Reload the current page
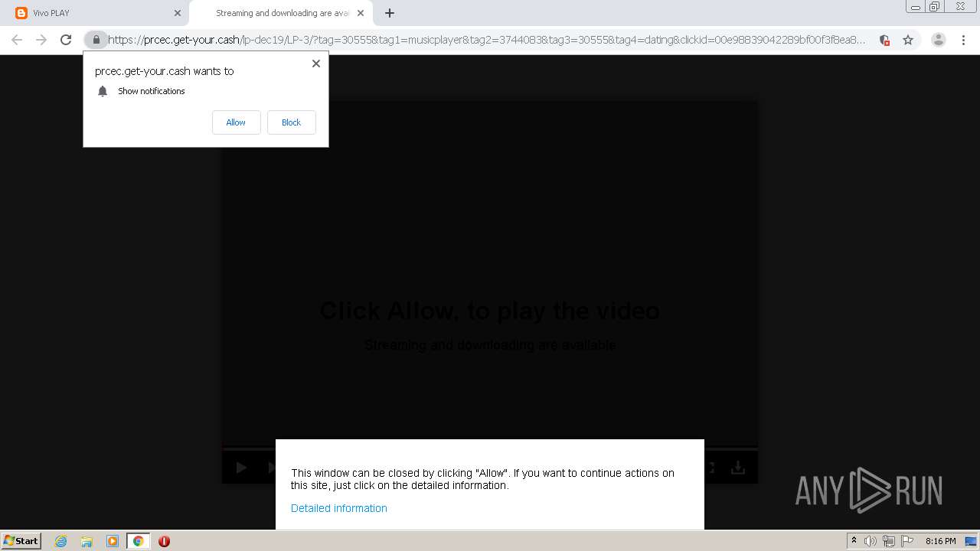Viewport: 980px width, 551px height. 66,40
